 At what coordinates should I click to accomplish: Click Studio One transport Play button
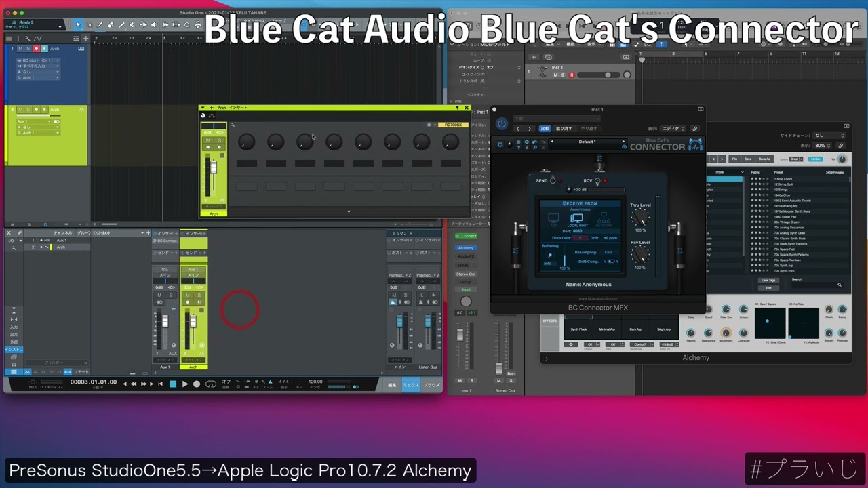[184, 384]
